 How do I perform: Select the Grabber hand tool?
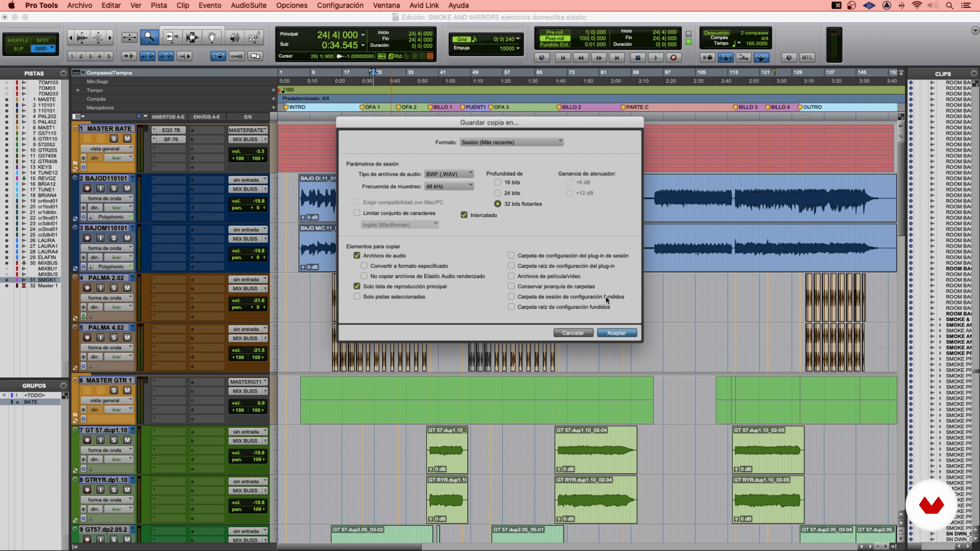[212, 37]
